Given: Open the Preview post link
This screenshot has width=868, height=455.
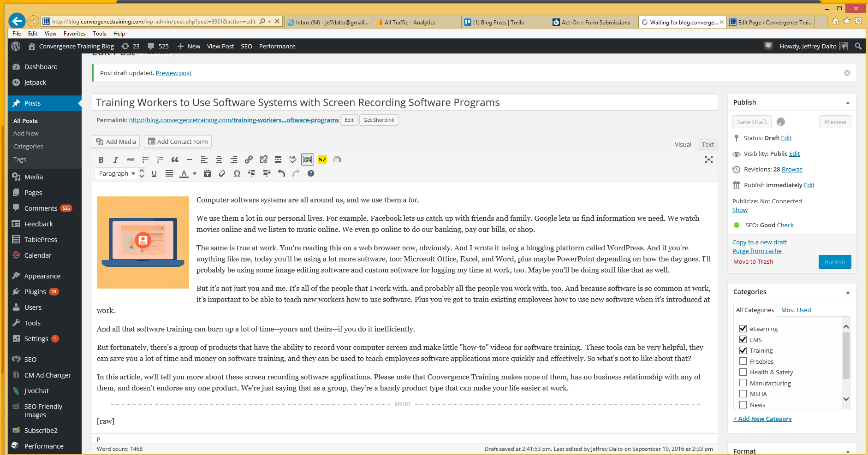Looking at the screenshot, I should (173, 73).
